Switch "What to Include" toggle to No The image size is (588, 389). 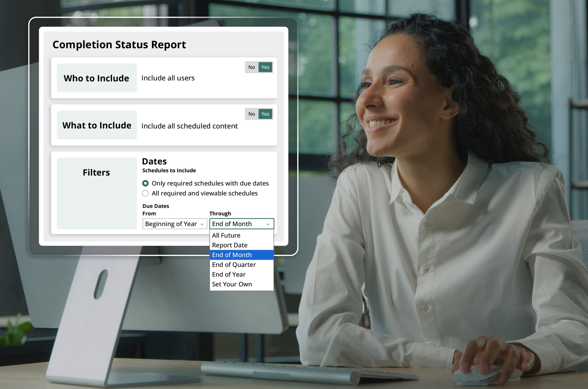point(252,114)
